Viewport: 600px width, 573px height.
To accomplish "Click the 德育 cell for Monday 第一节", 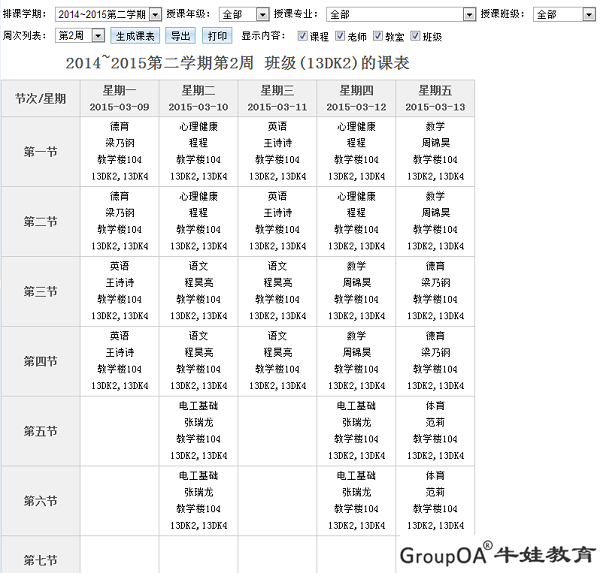I will pyautogui.click(x=119, y=152).
